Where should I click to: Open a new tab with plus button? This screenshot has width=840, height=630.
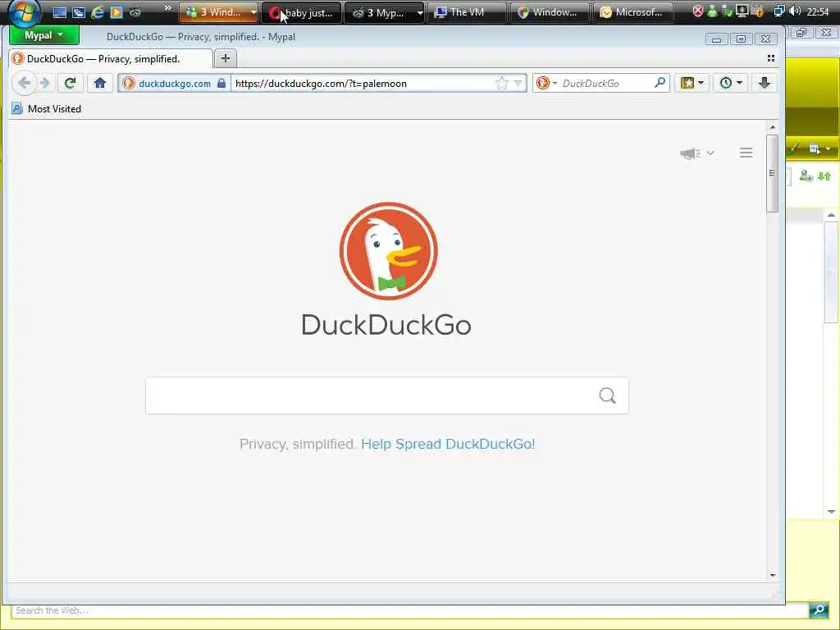click(226, 58)
